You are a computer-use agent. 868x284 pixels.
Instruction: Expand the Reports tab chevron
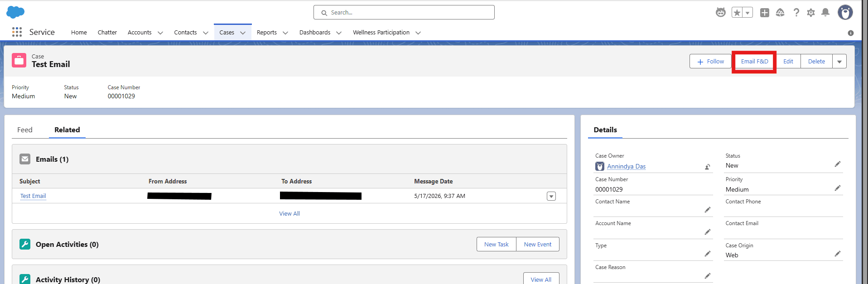tap(285, 33)
